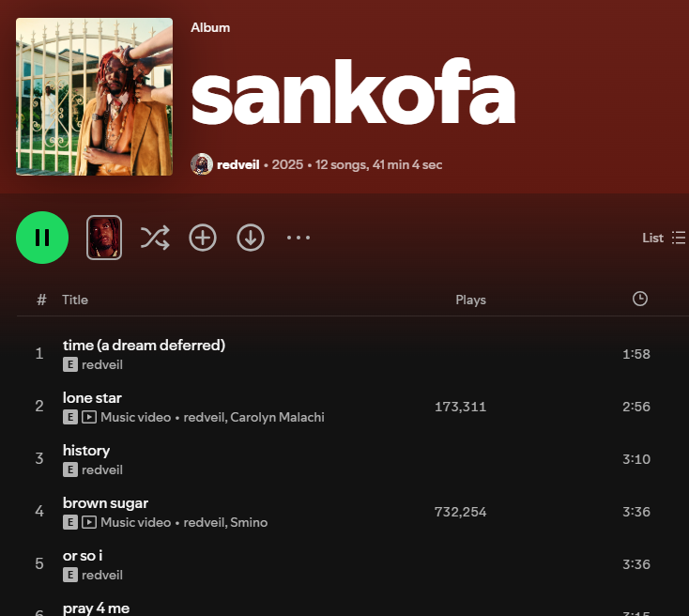689x616 pixels.
Task: Open the album video preview thumbnail
Action: 104,238
